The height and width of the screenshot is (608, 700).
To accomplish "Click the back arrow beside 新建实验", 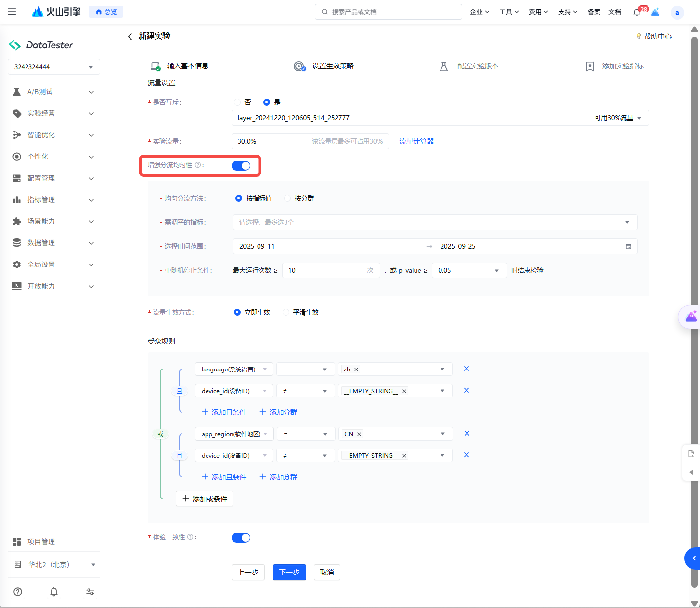I will click(x=130, y=36).
